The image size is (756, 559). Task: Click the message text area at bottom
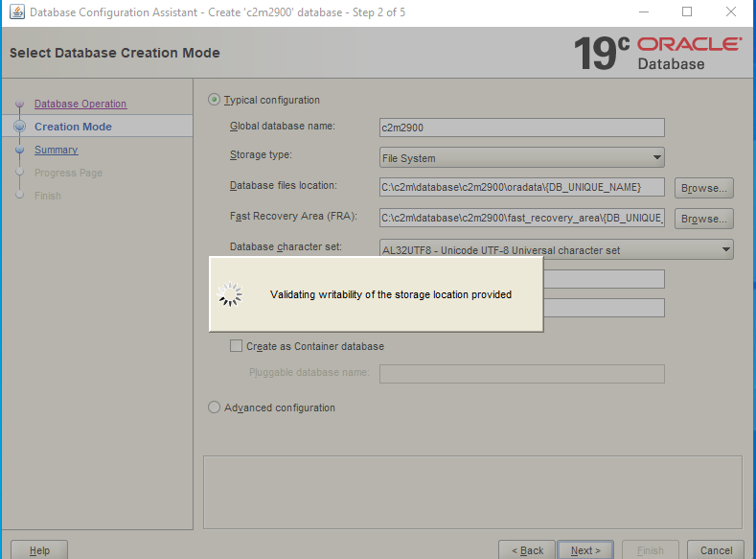(x=472, y=493)
